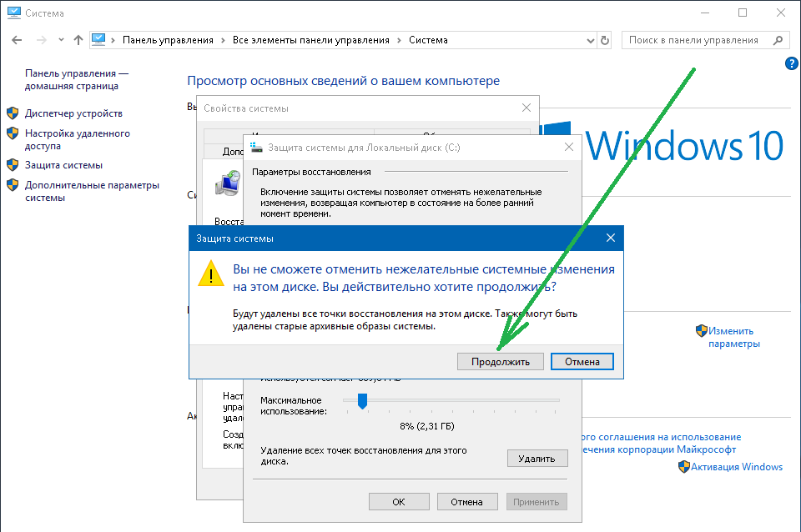Click the refresh button in address bar
This screenshot has width=801, height=532.
605,40
